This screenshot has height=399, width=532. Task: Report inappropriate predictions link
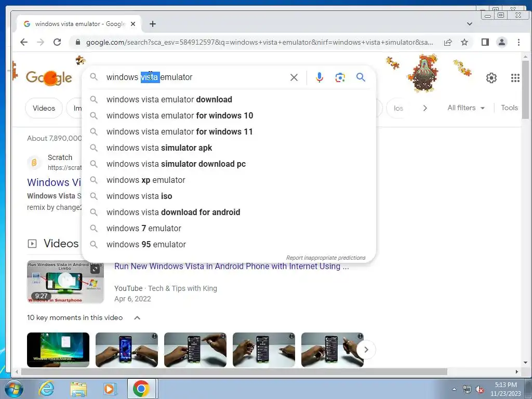pos(326,258)
